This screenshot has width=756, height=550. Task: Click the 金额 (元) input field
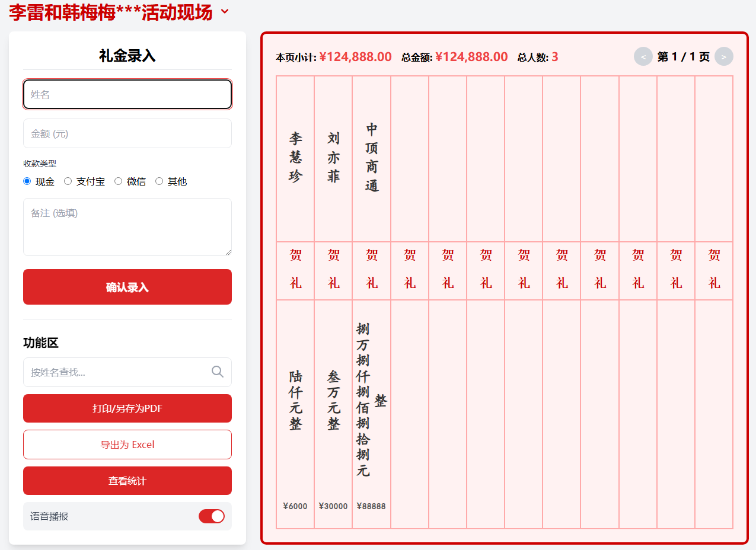click(x=127, y=133)
